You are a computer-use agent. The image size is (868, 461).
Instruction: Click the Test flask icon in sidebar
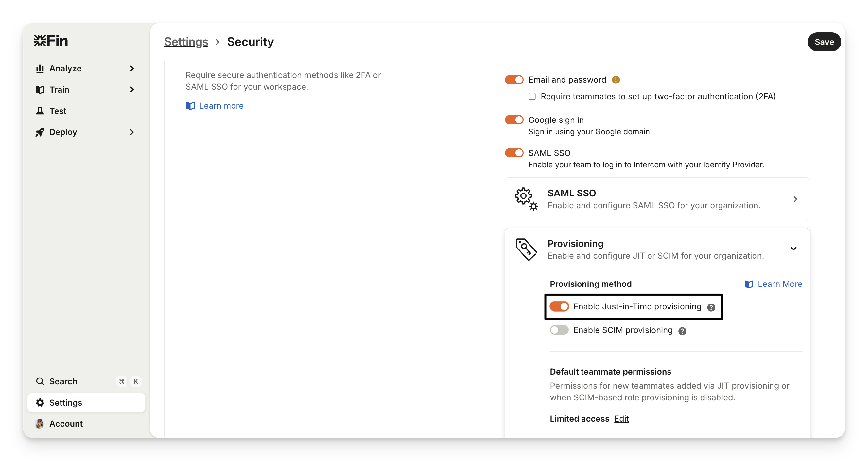coord(40,111)
